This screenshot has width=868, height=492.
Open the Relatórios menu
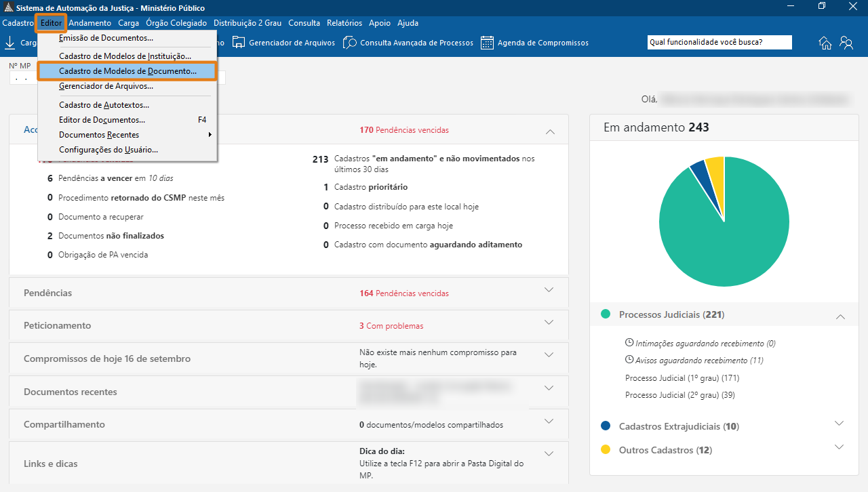[344, 23]
